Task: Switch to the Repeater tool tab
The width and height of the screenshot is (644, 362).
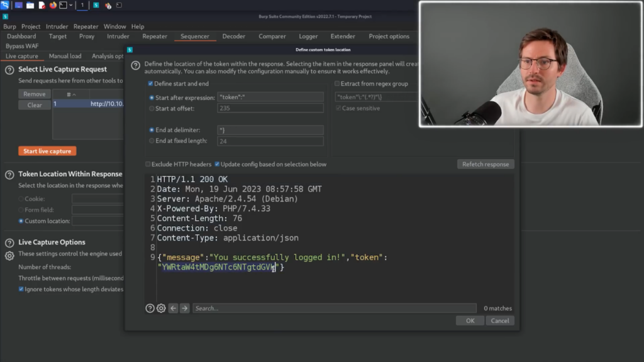Action: [155, 36]
